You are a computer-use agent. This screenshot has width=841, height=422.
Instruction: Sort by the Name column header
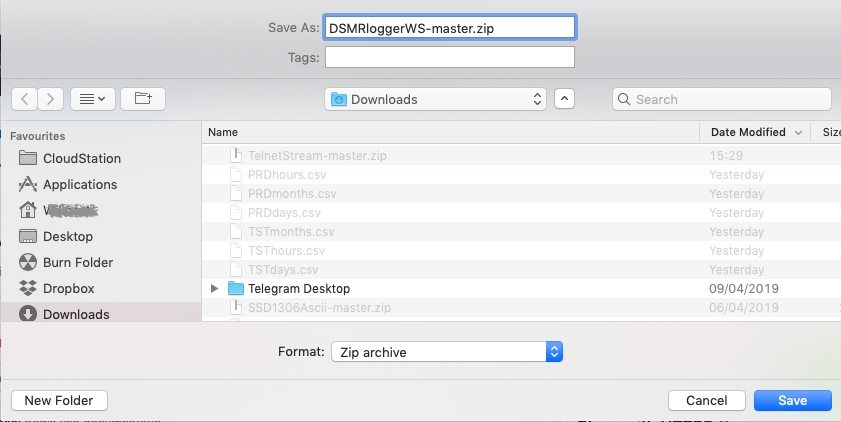click(x=450, y=132)
